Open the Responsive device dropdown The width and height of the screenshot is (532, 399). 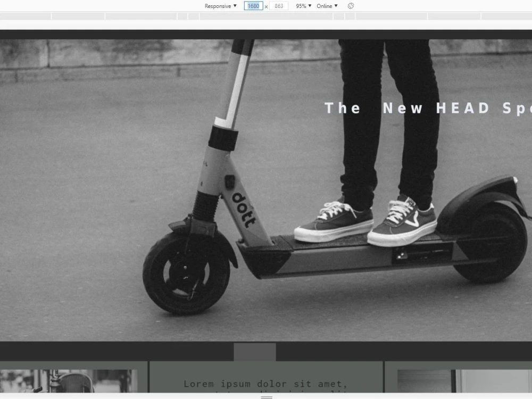pyautogui.click(x=221, y=6)
